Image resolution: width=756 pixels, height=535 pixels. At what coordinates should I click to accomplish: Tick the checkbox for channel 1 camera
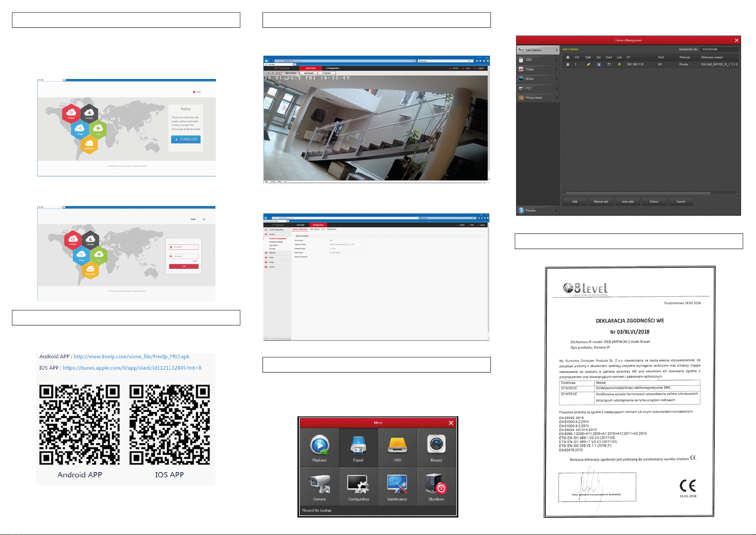[568, 65]
